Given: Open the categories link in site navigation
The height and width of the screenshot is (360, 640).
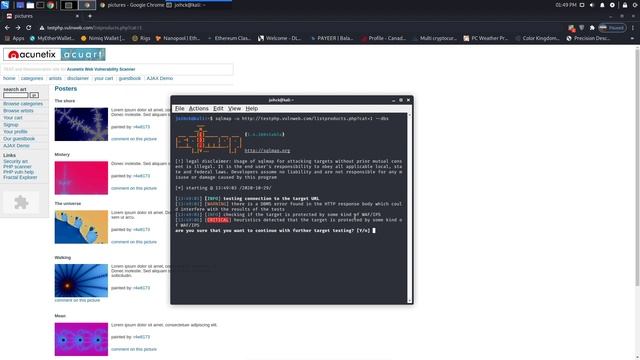Looking at the screenshot, I should pos(32,78).
